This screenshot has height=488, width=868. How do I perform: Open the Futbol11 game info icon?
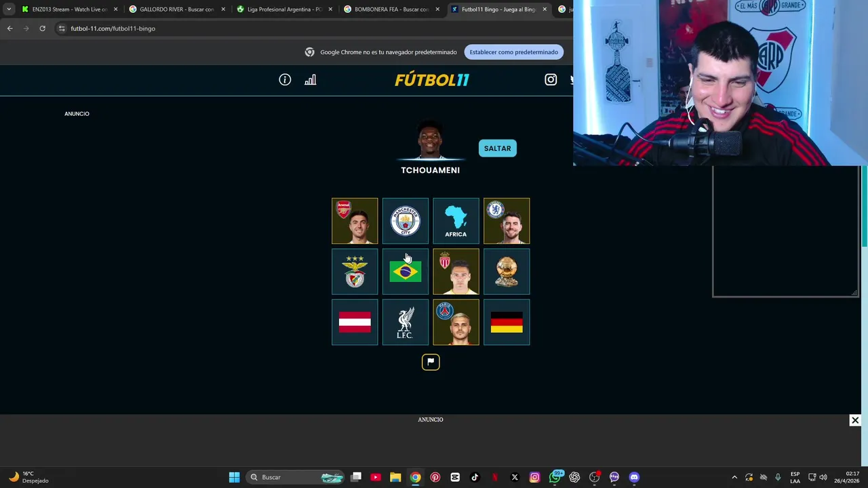coord(285,80)
